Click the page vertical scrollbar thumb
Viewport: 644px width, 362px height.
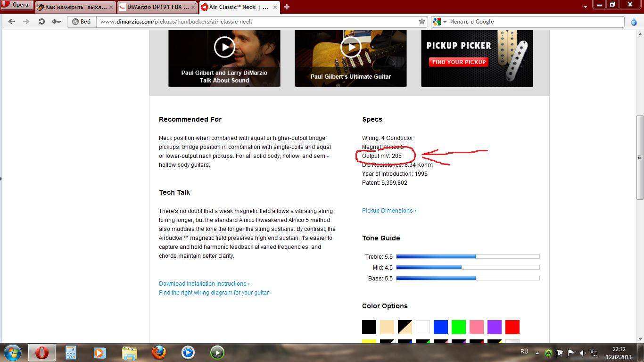640,157
